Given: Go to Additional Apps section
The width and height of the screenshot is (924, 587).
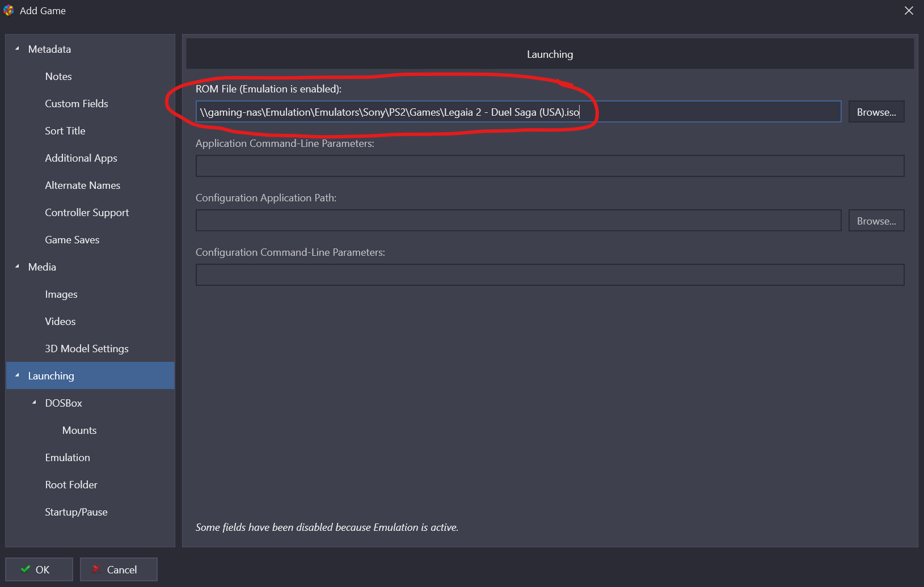Looking at the screenshot, I should [81, 158].
